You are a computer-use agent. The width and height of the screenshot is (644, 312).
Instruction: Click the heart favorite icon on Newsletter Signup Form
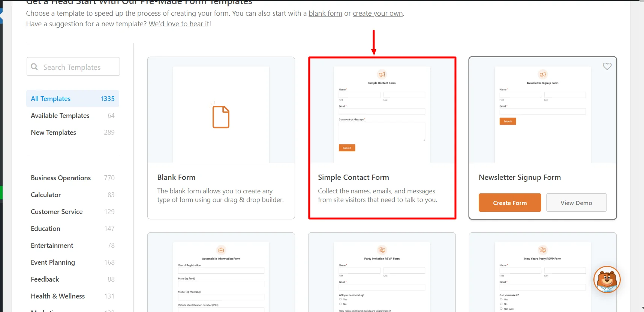point(607,66)
